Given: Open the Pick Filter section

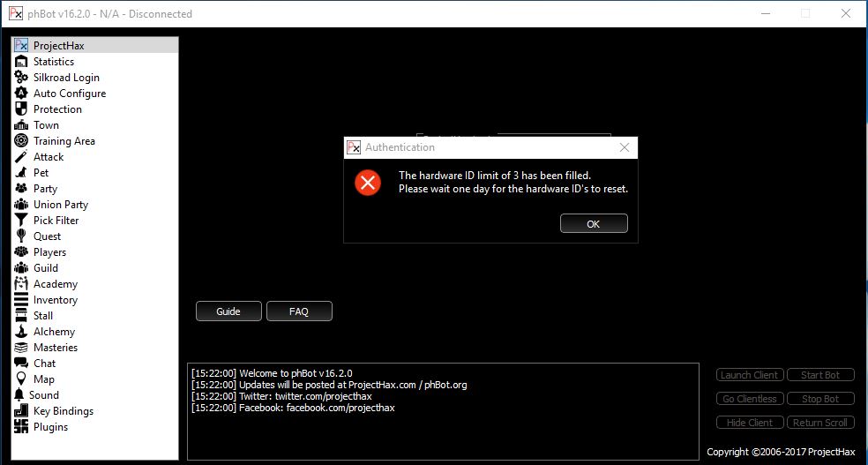Looking at the screenshot, I should click(x=56, y=221).
